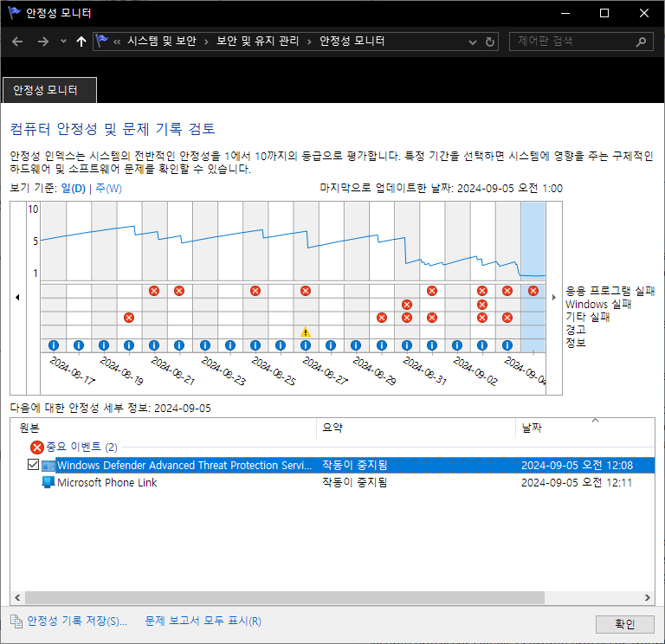
Task: Collapse the 중요 이벤트 (2) group
Action: (82, 447)
